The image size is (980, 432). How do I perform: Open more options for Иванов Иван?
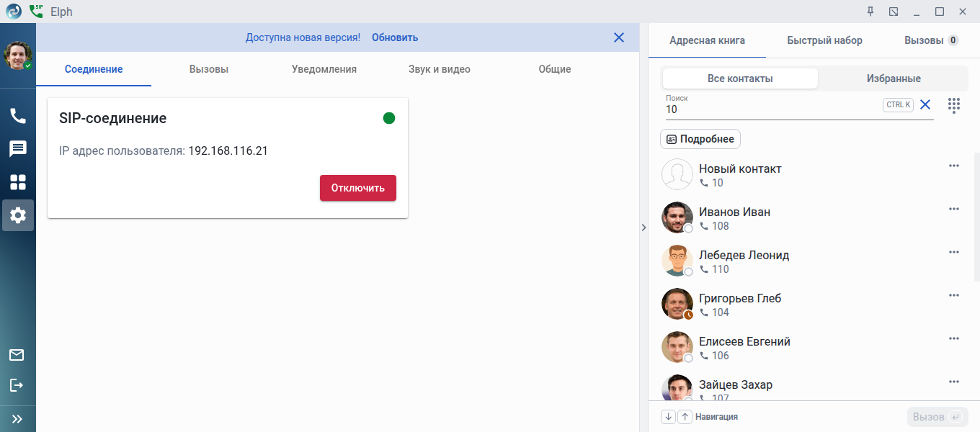954,209
